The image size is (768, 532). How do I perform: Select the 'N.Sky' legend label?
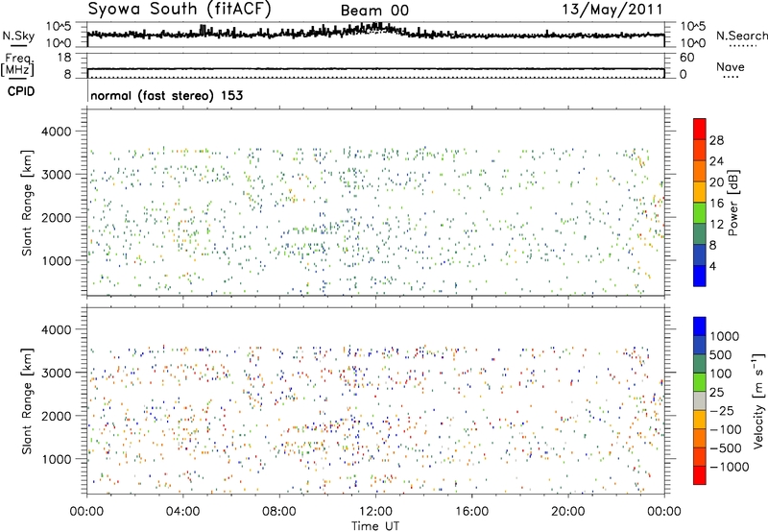pos(18,36)
